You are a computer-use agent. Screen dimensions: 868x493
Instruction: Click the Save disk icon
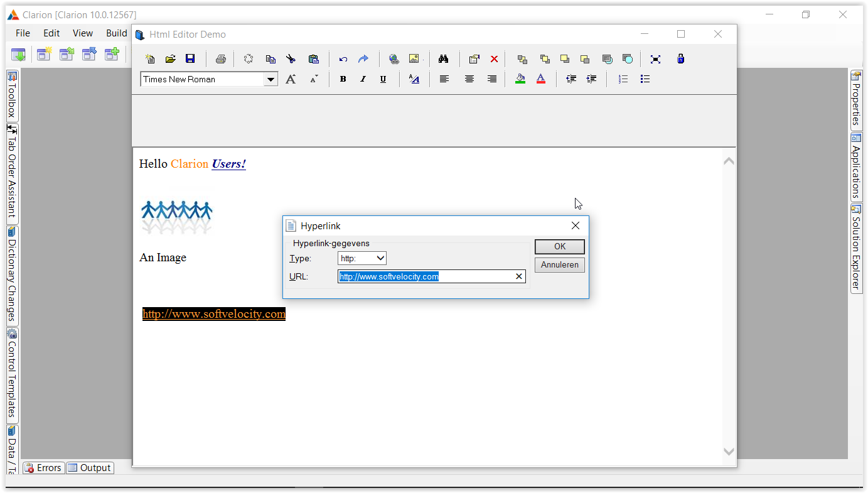pyautogui.click(x=190, y=59)
